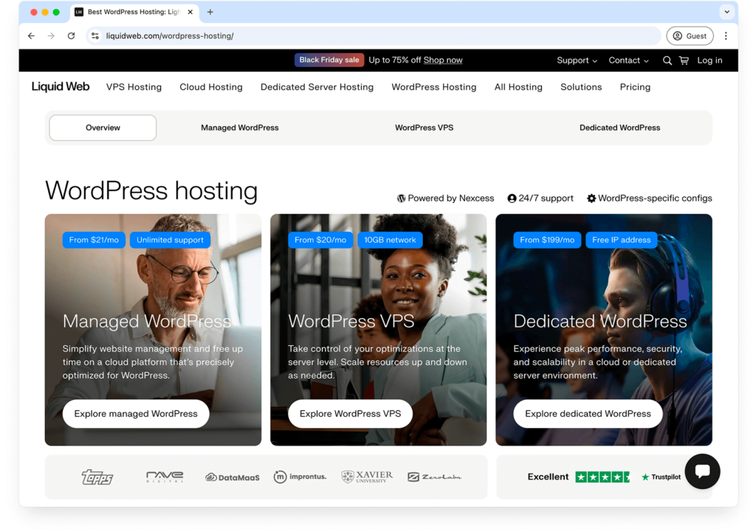Screen dimensions: 756x532
Task: Expand the Contact dropdown
Action: [x=628, y=61]
